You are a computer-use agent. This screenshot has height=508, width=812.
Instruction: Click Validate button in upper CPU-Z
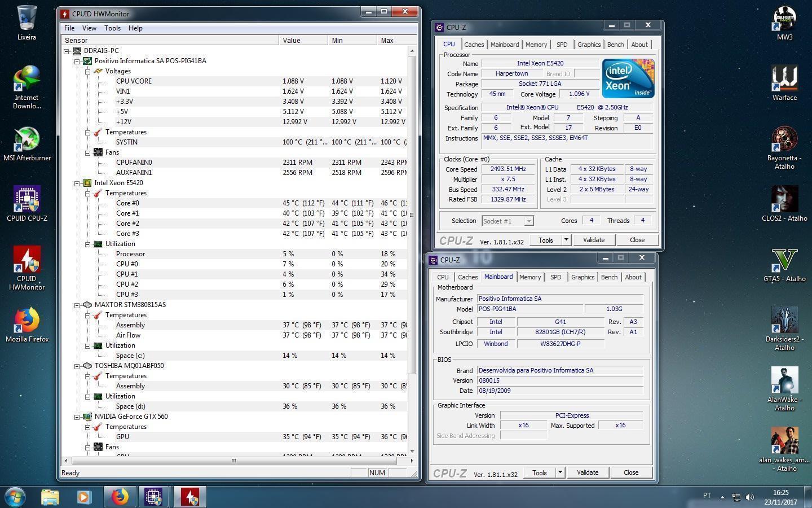[593, 240]
